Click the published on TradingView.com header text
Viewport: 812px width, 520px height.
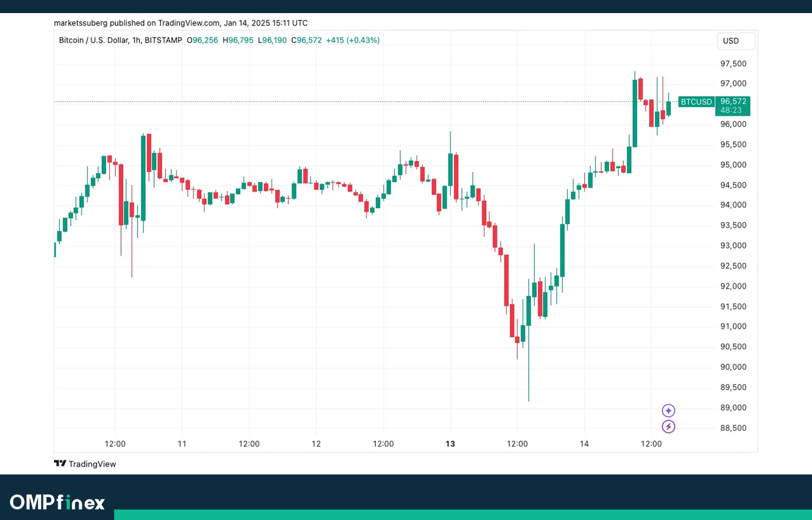pyautogui.click(x=181, y=23)
